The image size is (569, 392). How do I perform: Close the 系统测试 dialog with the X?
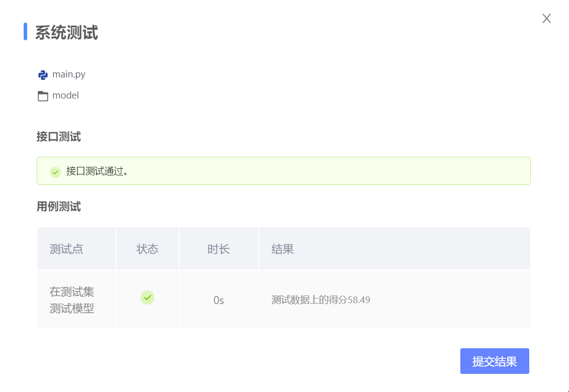tap(546, 19)
